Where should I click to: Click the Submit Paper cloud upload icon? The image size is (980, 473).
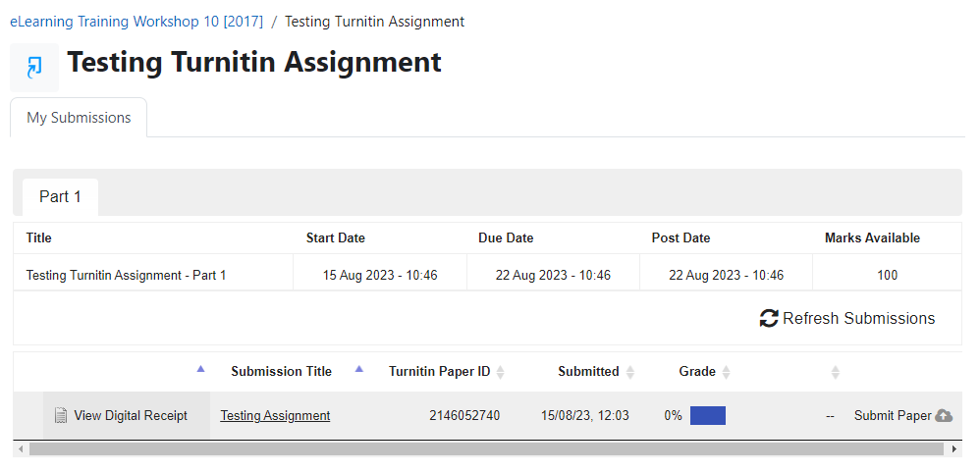[944, 415]
